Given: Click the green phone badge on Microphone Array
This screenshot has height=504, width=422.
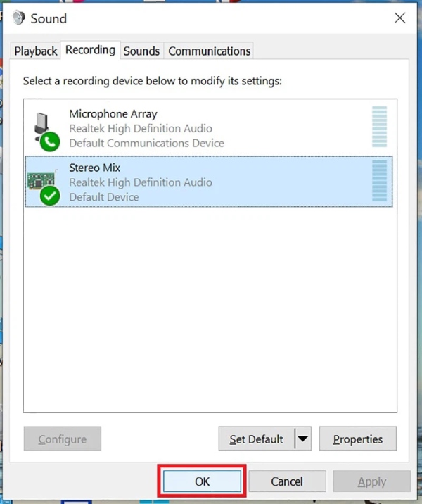Looking at the screenshot, I should [x=50, y=142].
